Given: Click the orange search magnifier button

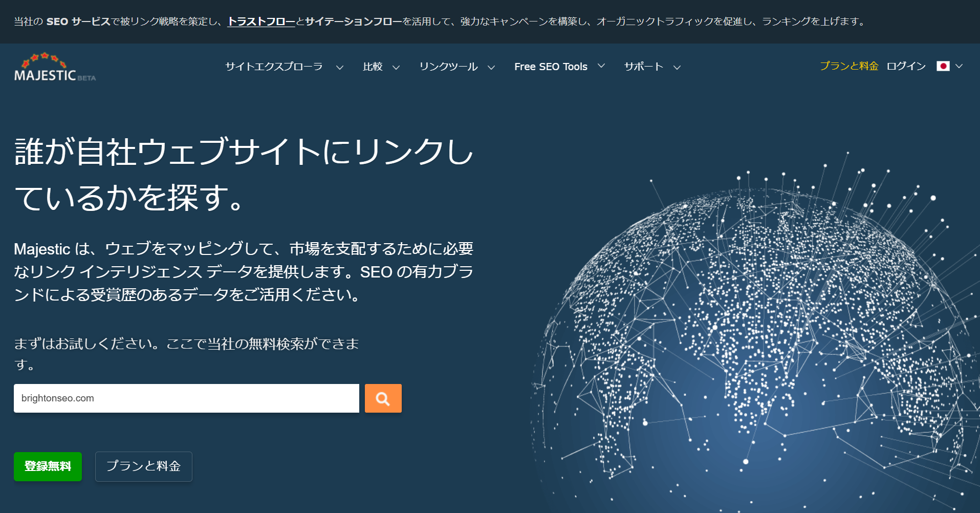Looking at the screenshot, I should click(x=383, y=398).
